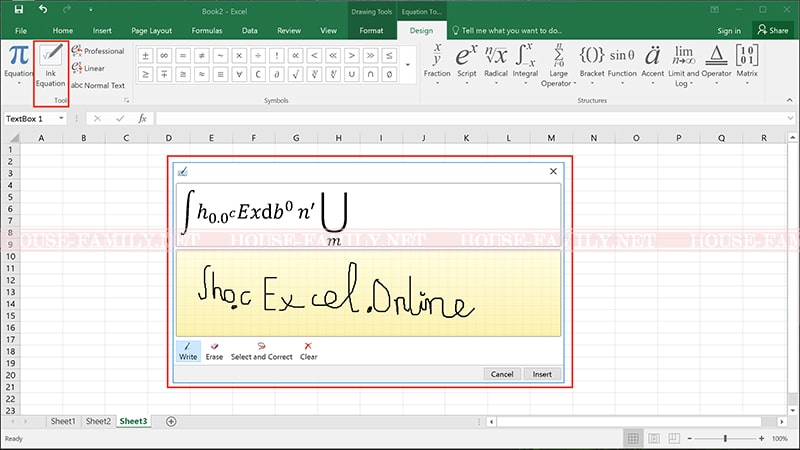Viewport: 800px width, 450px height.
Task: Open the Insert ribbon tab
Action: click(x=102, y=31)
